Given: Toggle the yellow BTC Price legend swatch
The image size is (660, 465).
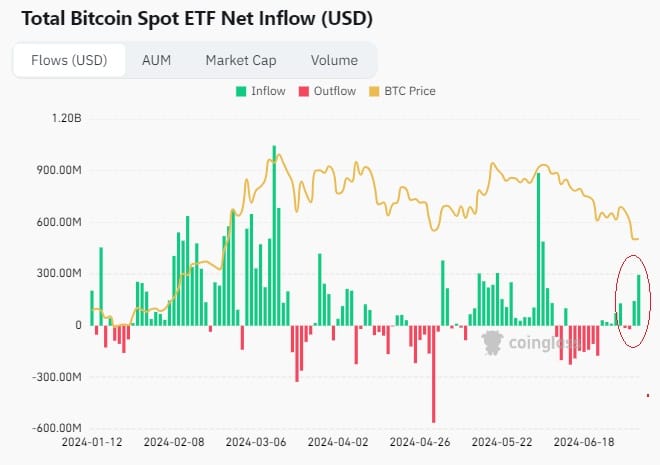Looking at the screenshot, I should pos(374,91).
